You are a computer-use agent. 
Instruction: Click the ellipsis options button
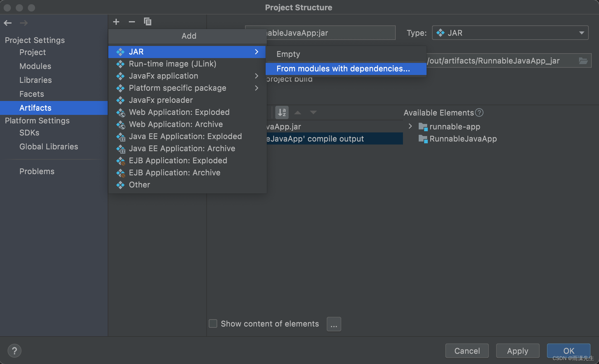tap(334, 324)
